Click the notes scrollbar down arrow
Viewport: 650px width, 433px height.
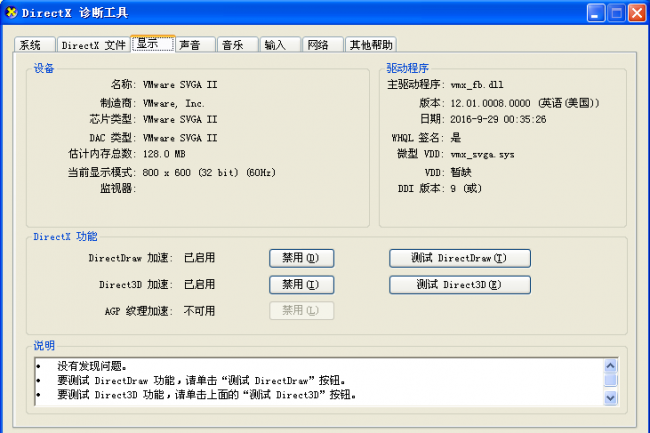click(610, 398)
